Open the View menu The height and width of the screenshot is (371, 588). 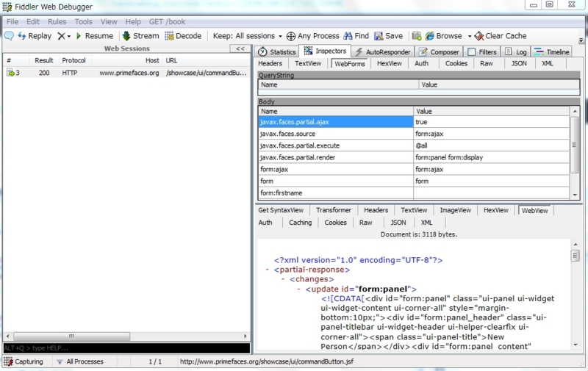coord(109,22)
